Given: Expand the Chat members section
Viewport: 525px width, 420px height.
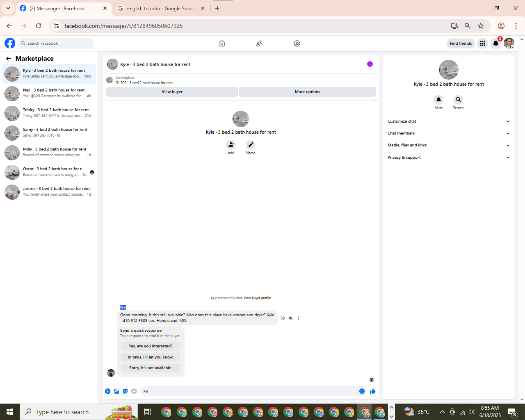Looking at the screenshot, I should click(x=448, y=133).
